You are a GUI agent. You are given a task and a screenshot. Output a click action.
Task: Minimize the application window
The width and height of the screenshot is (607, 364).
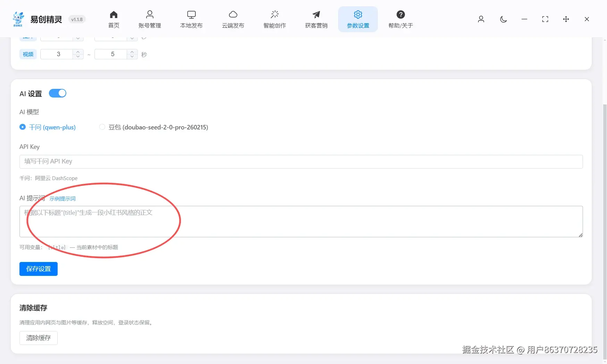pyautogui.click(x=524, y=19)
